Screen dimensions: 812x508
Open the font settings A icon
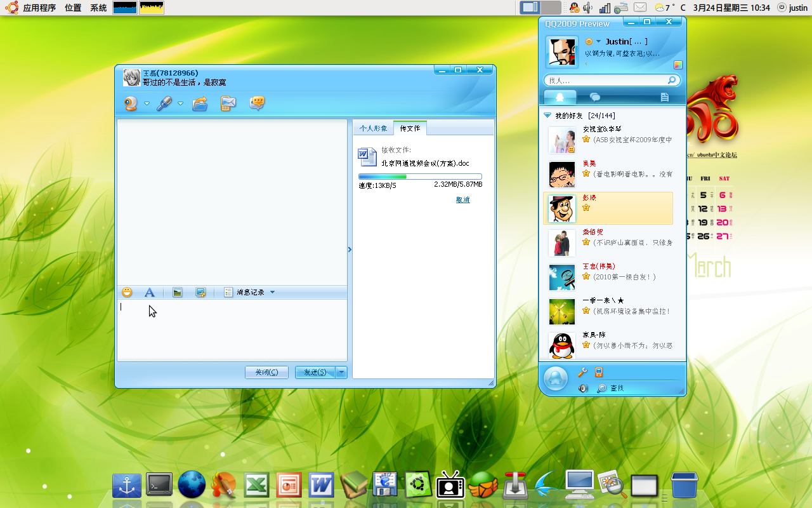[150, 292]
